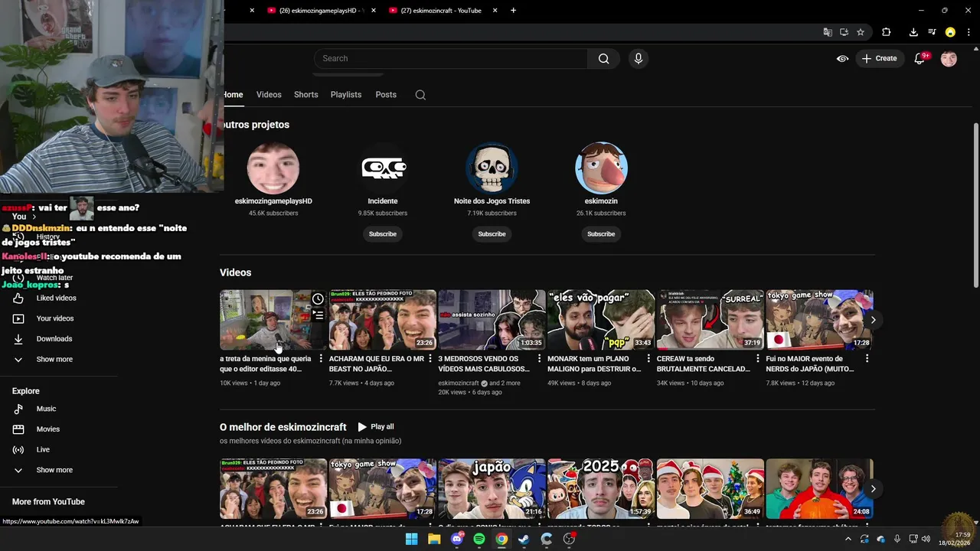Subscribe to eskimozin channel

(x=601, y=234)
